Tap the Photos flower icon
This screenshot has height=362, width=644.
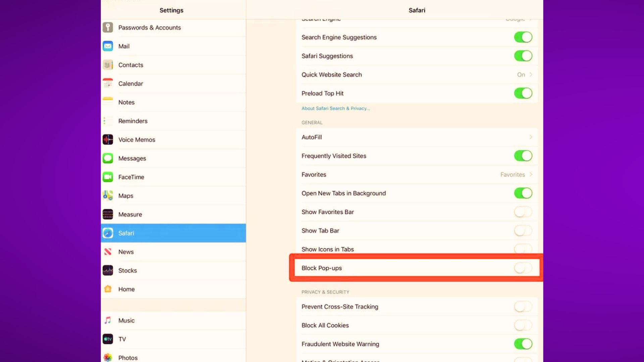108,358
